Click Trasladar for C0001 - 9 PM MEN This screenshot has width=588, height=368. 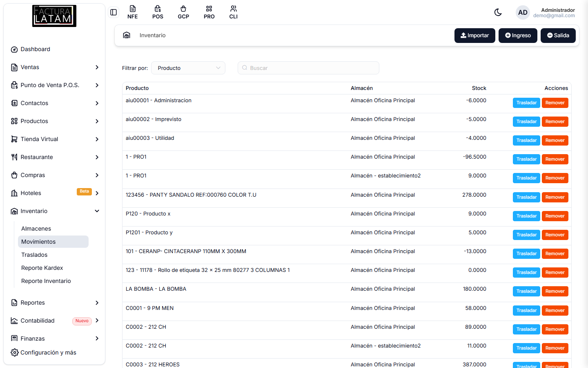pyautogui.click(x=526, y=311)
